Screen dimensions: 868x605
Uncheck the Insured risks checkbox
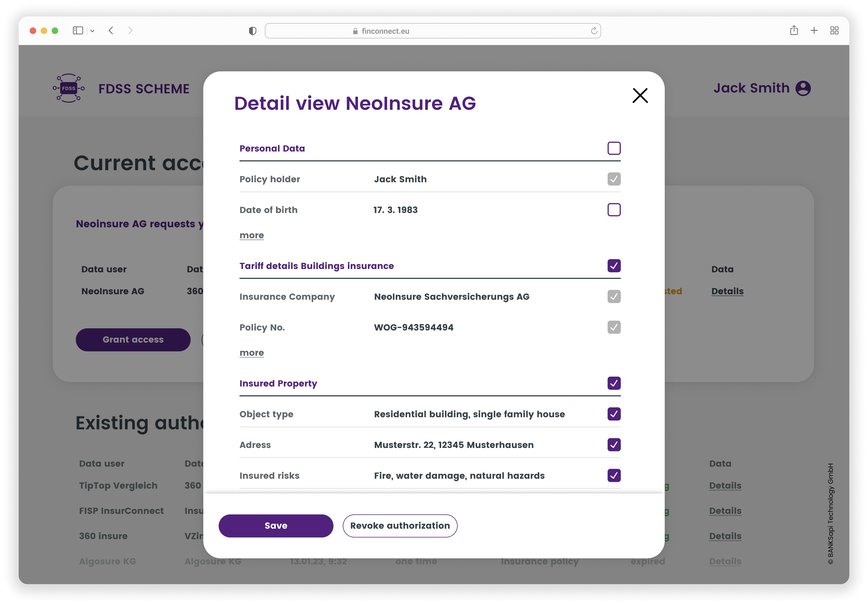pos(614,475)
